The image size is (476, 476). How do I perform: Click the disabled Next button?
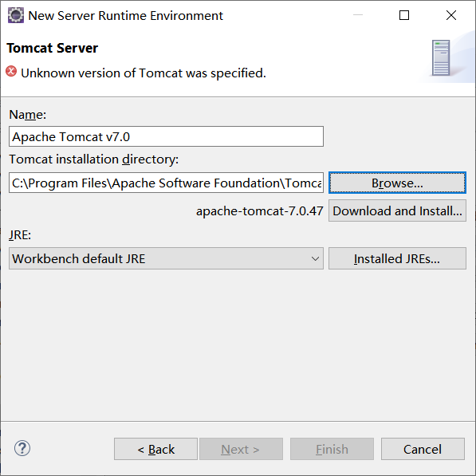[x=241, y=449]
